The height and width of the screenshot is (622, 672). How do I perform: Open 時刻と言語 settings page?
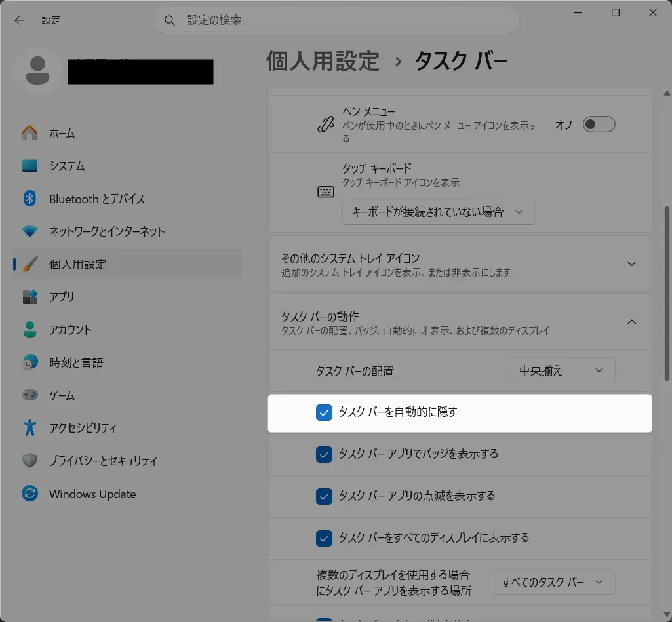pos(76,362)
